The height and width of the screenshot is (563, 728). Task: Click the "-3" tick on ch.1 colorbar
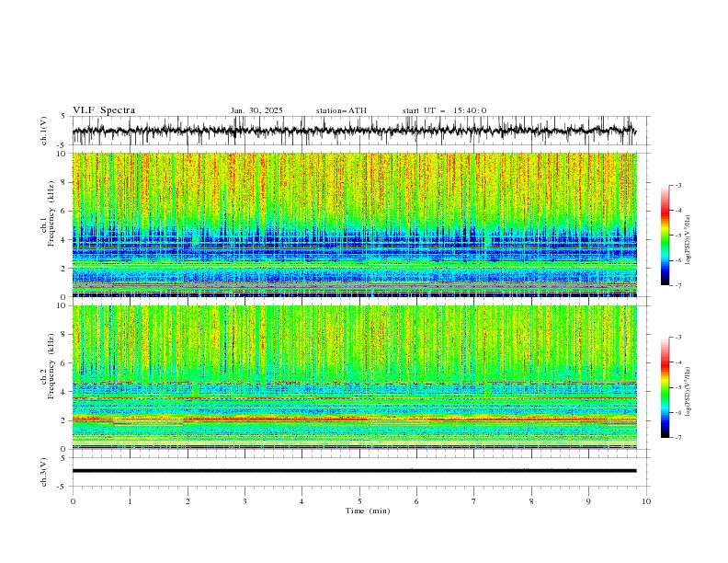pyautogui.click(x=677, y=185)
